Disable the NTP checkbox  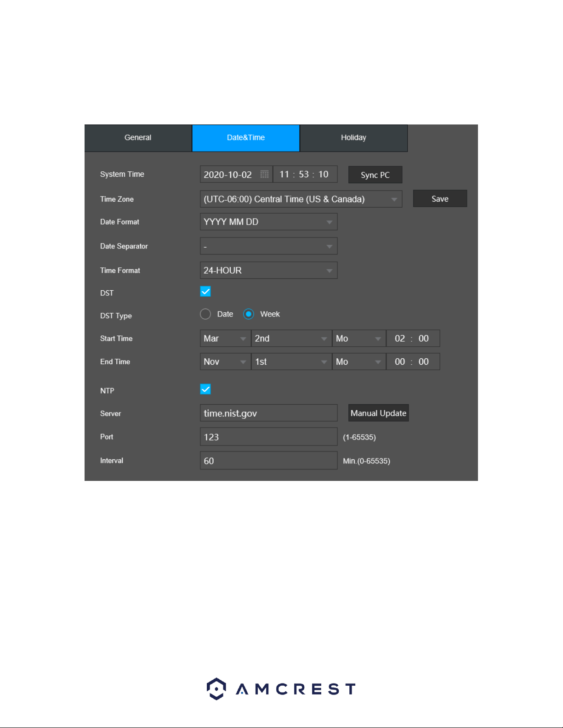point(205,389)
